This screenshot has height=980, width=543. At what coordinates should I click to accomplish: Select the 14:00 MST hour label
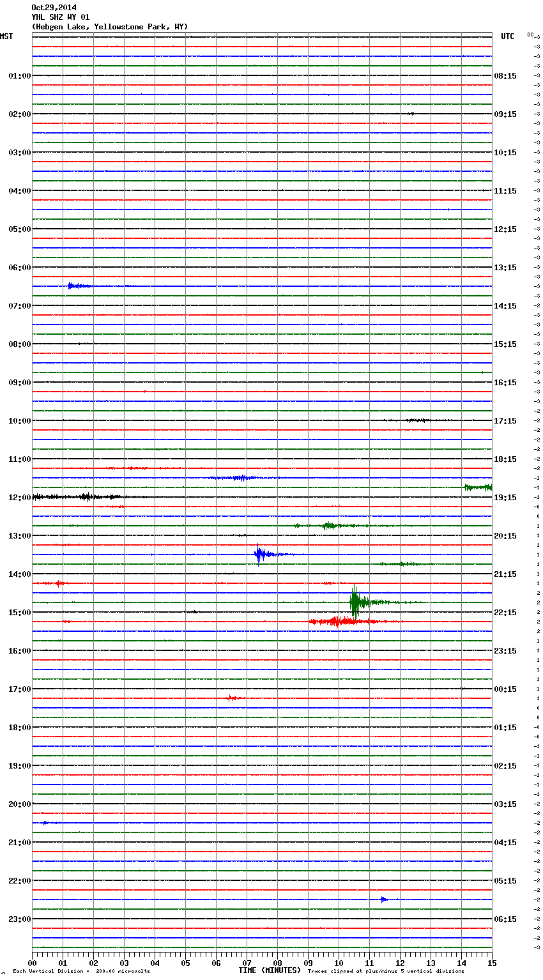point(20,574)
